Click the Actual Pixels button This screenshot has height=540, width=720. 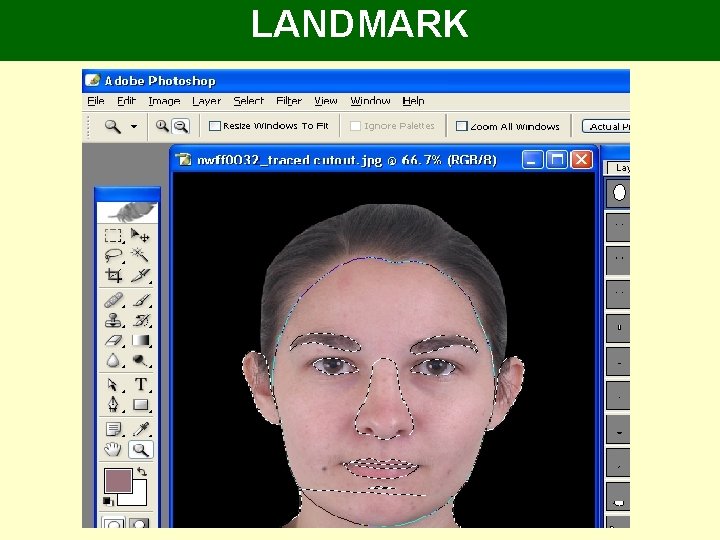click(x=606, y=126)
